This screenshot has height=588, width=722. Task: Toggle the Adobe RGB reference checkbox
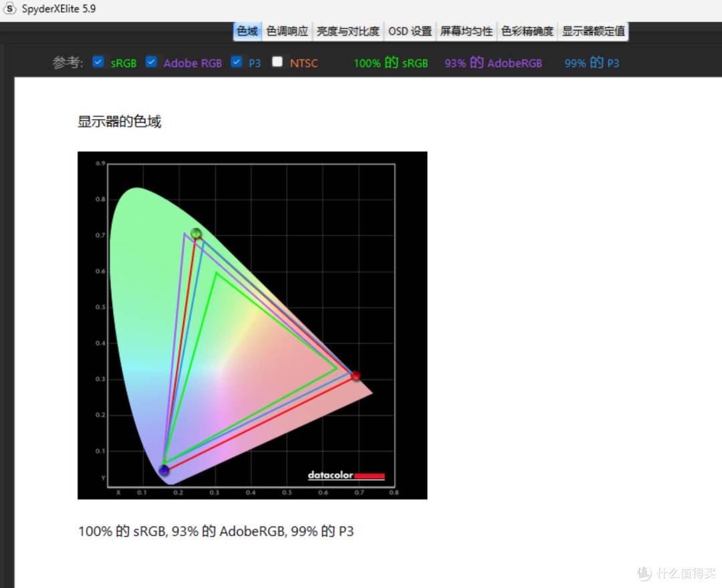pos(151,61)
